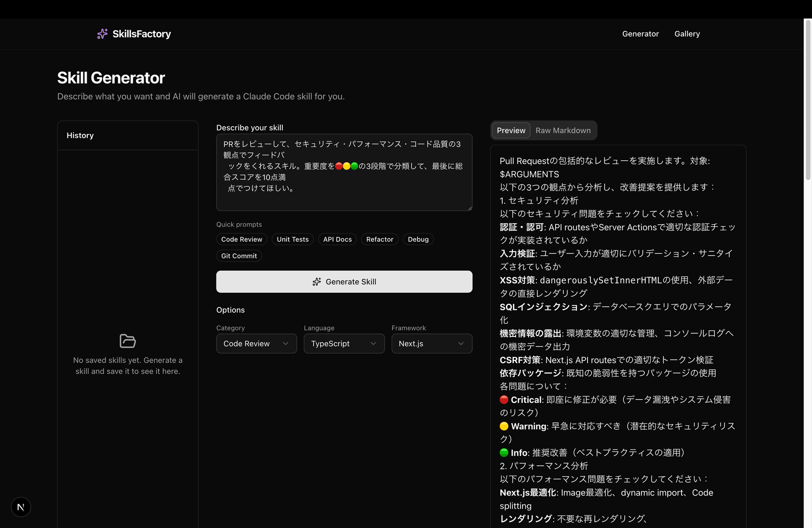Click the page vertical scrollbar thumb

(808, 99)
